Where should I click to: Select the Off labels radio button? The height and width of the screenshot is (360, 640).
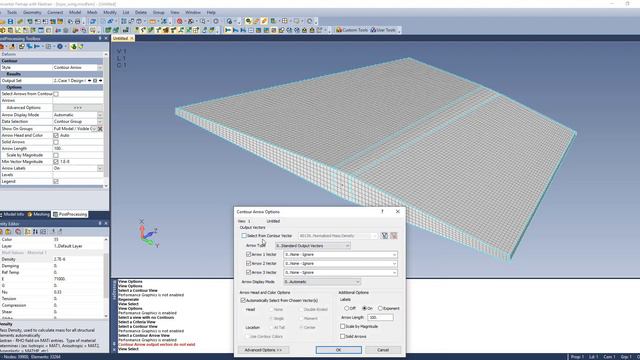tap(347, 308)
